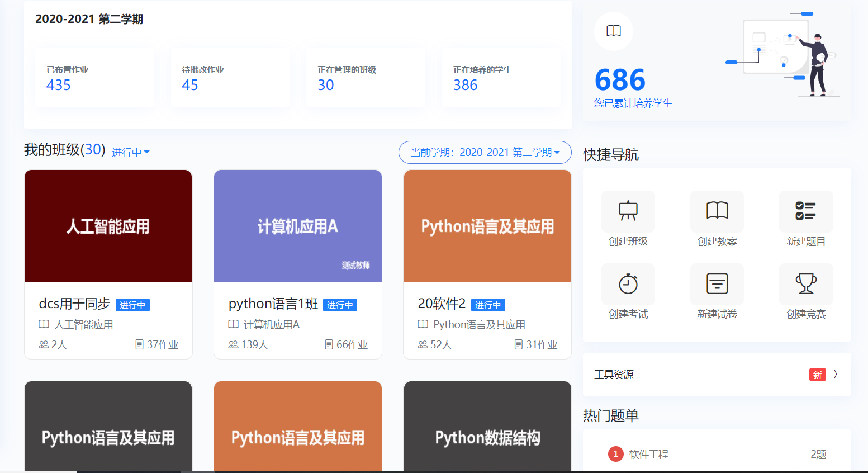The width and height of the screenshot is (868, 473).
Task: Expand the 工具资源 row arrow
Action: coord(836,374)
